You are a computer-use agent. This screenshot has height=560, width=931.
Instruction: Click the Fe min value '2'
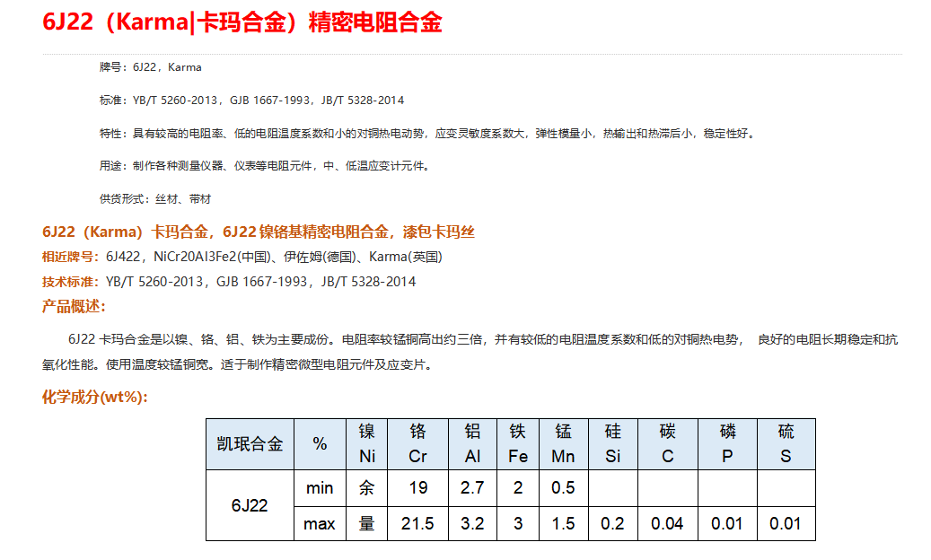pyautogui.click(x=518, y=488)
